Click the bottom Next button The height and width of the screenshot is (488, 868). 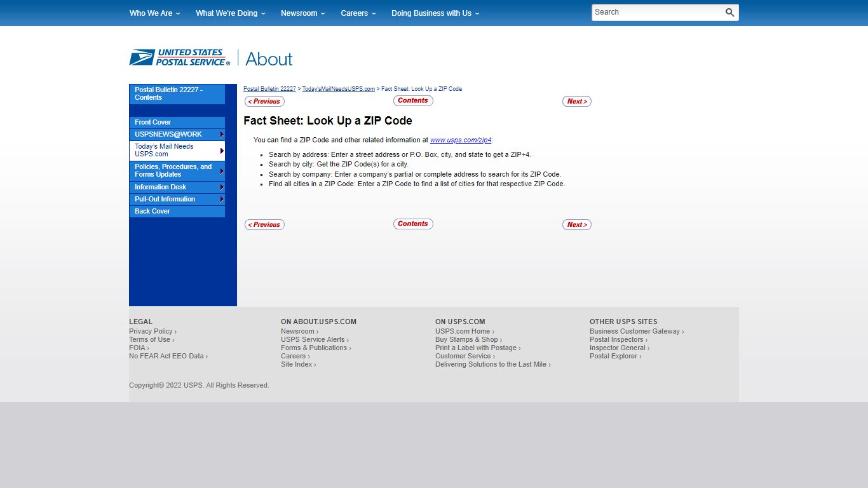pyautogui.click(x=577, y=225)
